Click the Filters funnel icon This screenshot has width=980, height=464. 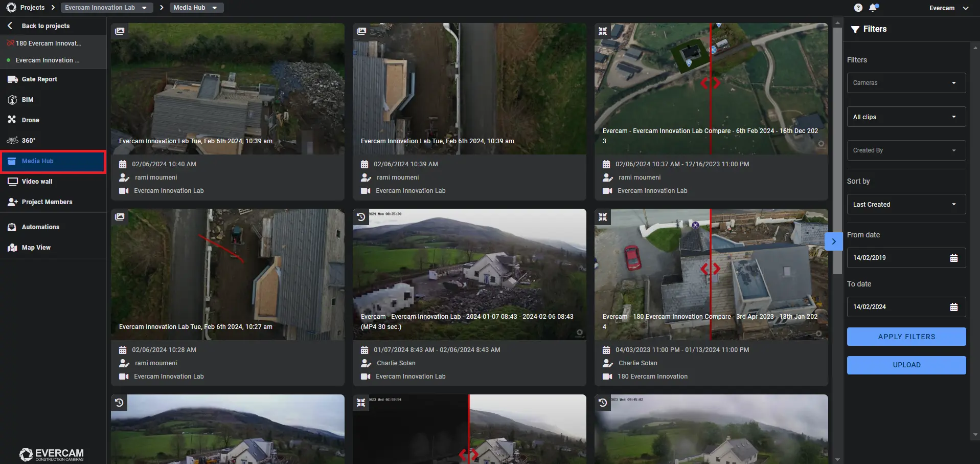pyautogui.click(x=855, y=29)
